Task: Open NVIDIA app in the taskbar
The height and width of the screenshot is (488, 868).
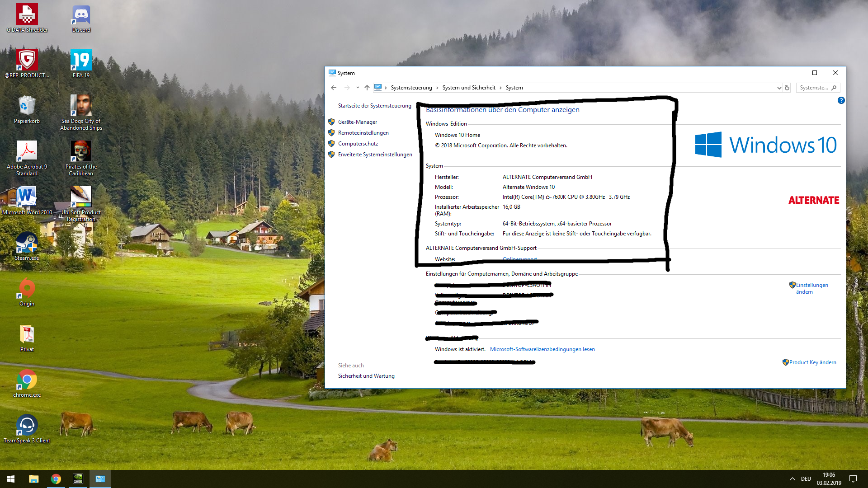Action: 78,479
